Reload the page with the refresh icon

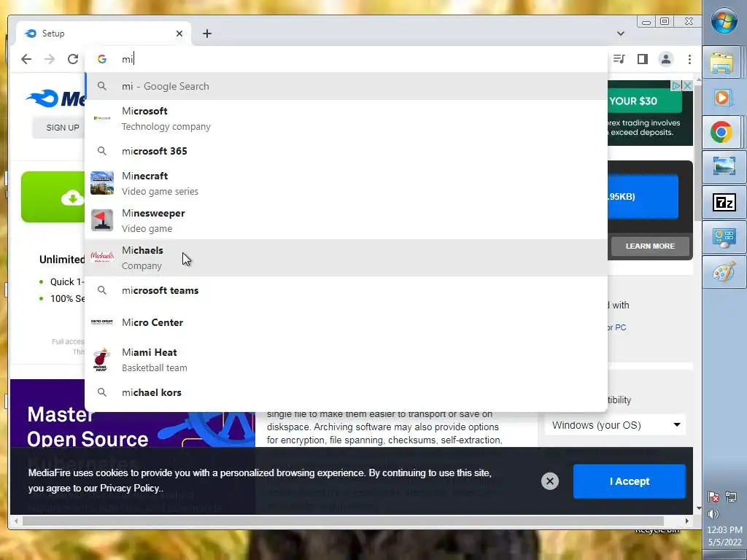pos(73,59)
